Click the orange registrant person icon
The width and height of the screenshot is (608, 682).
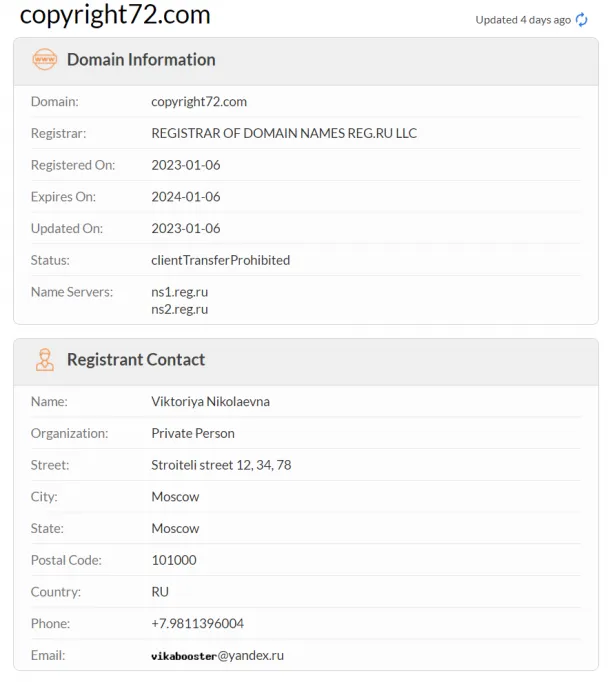coord(45,360)
